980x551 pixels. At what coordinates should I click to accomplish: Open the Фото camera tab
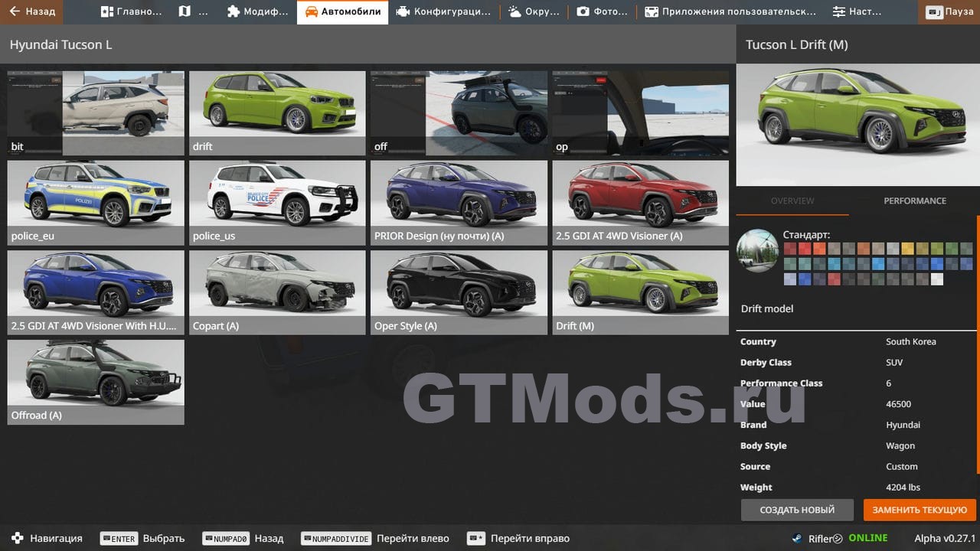pos(602,12)
